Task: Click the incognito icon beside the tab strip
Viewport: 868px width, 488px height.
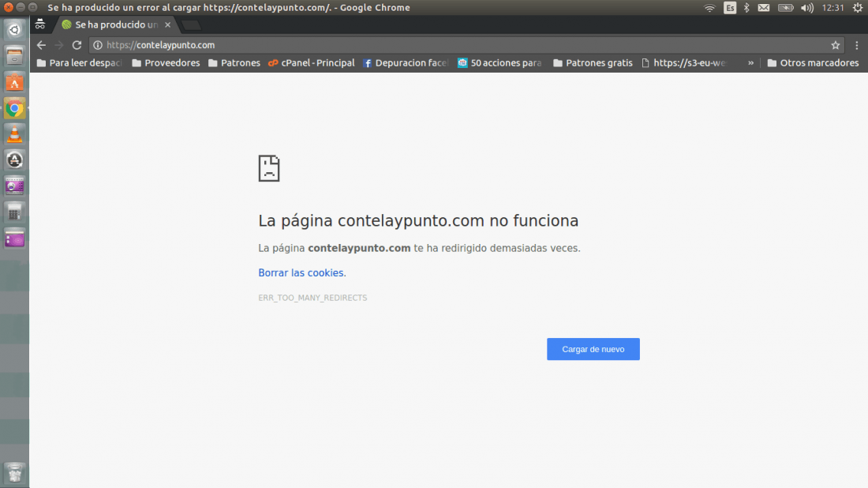Action: point(40,24)
